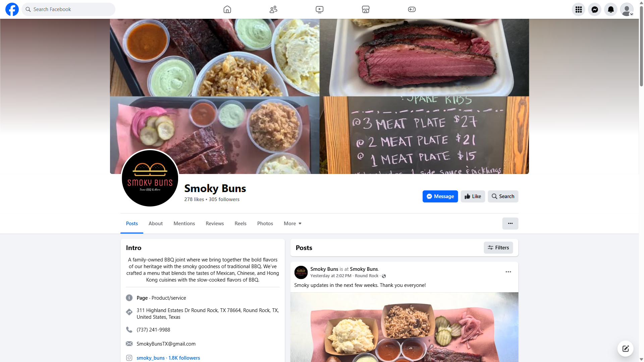The width and height of the screenshot is (644, 362).
Task: Open the post options three-dot menu
Action: pos(508,272)
